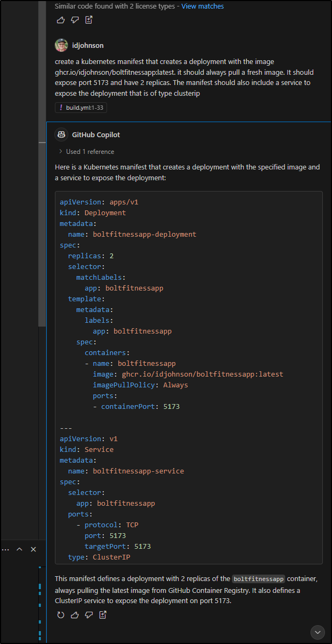
Task: Click 'name: boltfitnessapp-service' in the code
Action: pyautogui.click(x=126, y=471)
